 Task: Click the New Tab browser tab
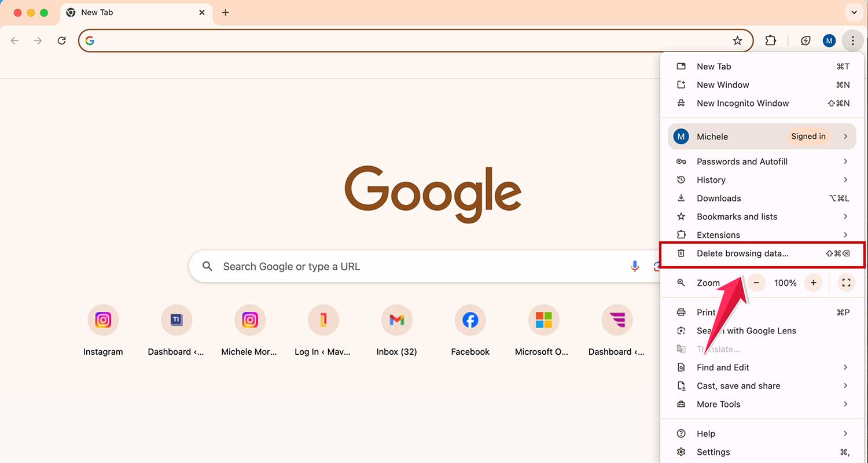coord(116,12)
